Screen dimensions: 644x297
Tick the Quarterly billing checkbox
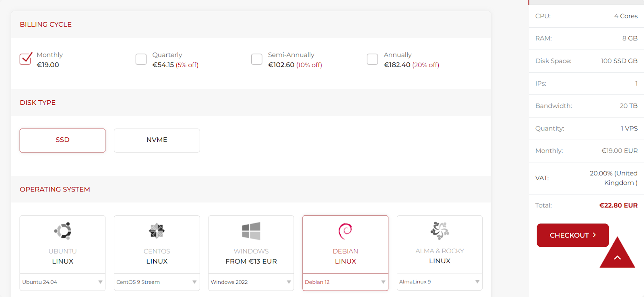coord(141,59)
